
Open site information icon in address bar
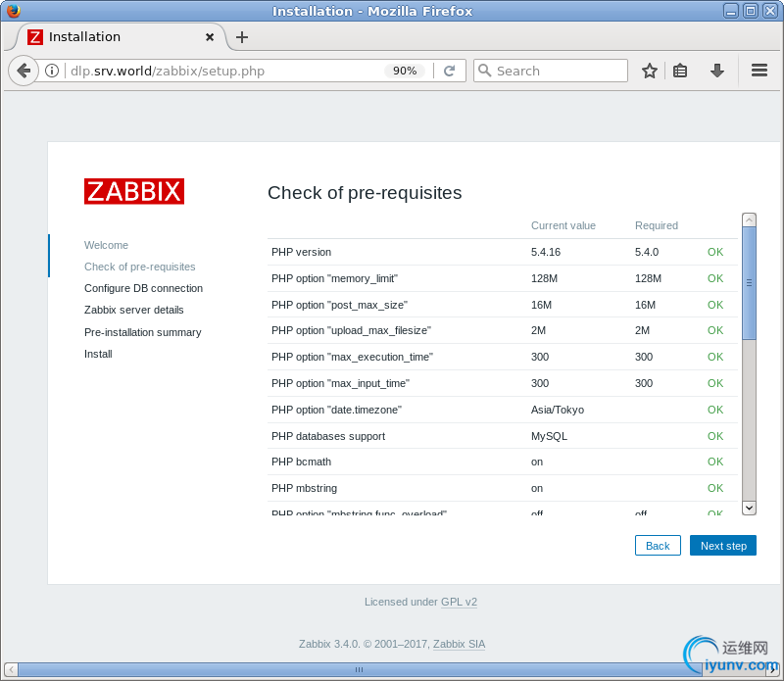pyautogui.click(x=52, y=71)
